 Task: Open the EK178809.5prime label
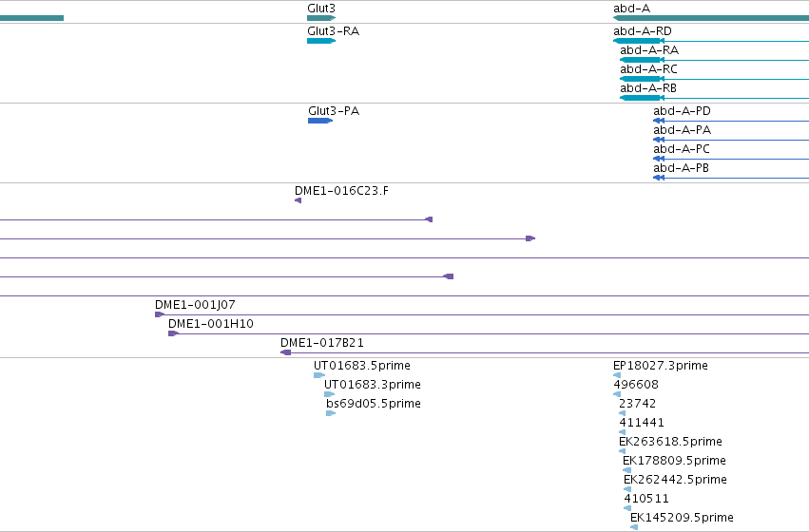point(674,461)
